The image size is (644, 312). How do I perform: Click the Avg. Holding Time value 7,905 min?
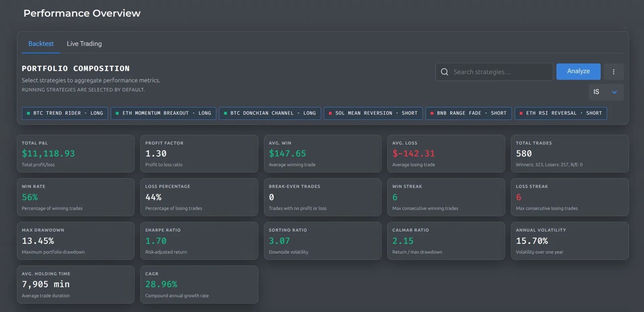[x=46, y=284]
